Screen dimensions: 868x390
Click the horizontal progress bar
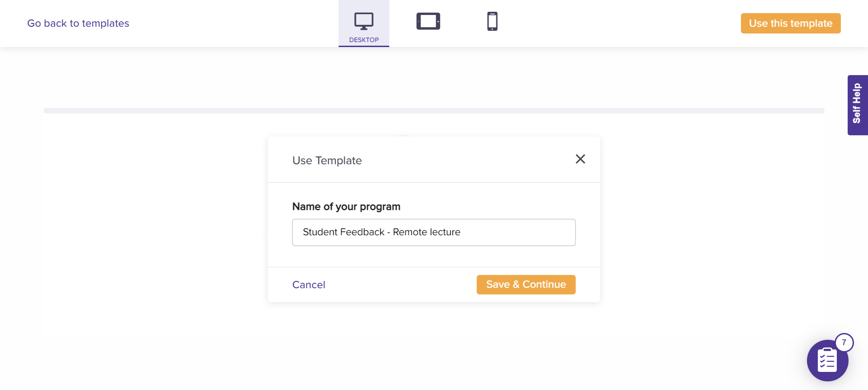(434, 111)
